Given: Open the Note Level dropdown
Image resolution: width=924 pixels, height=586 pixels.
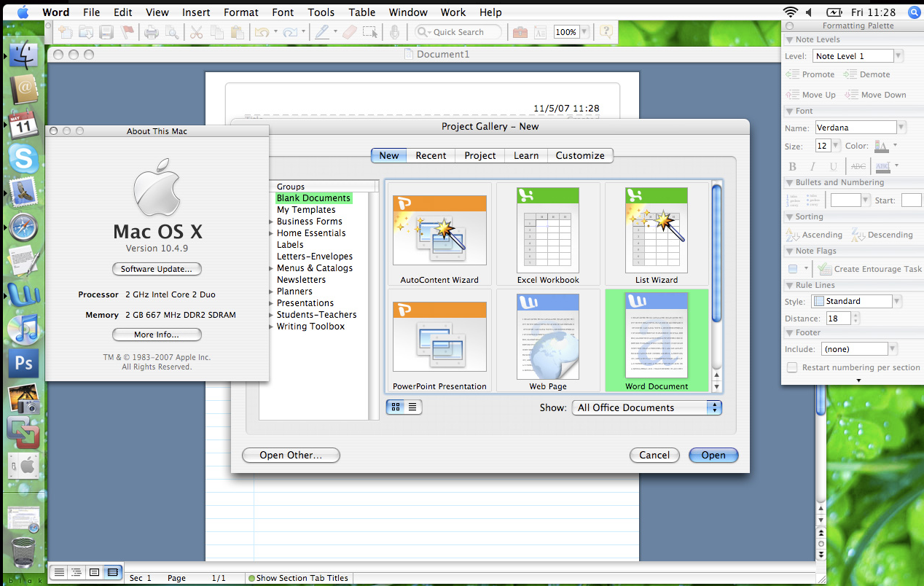Looking at the screenshot, I should [898, 56].
